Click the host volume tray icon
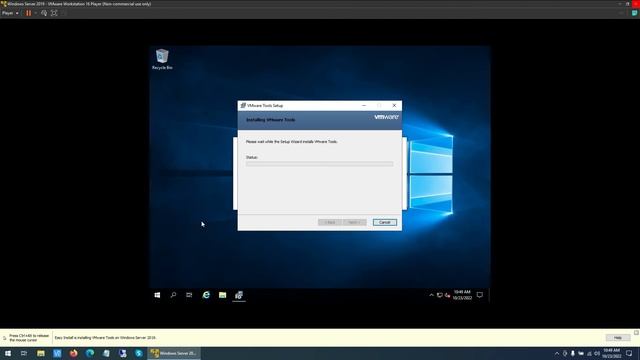 pyautogui.click(x=597, y=353)
